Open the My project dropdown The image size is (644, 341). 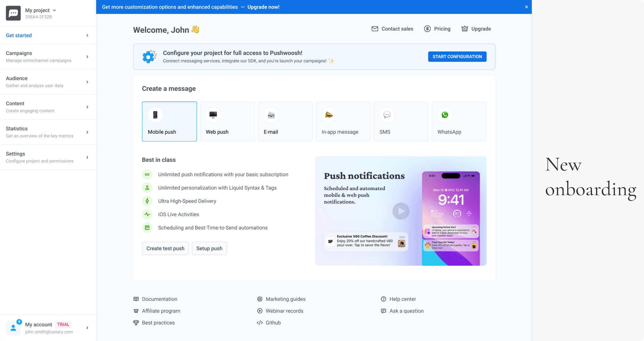tap(41, 10)
